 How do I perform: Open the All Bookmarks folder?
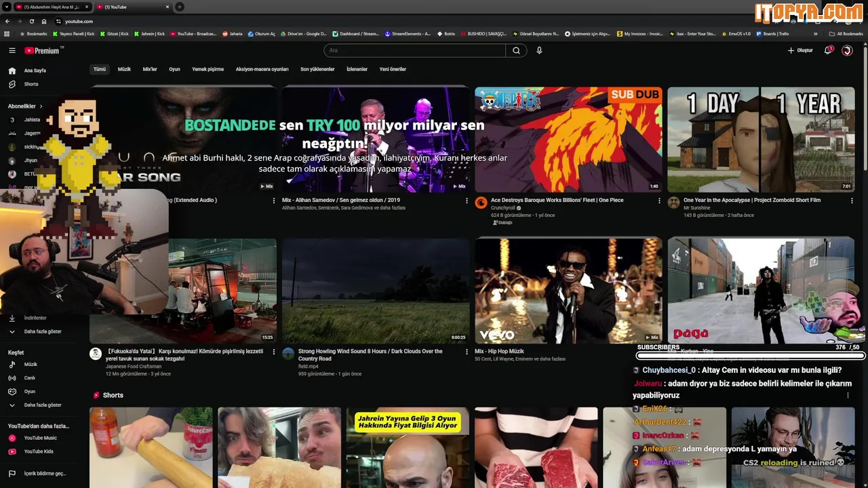pos(846,33)
